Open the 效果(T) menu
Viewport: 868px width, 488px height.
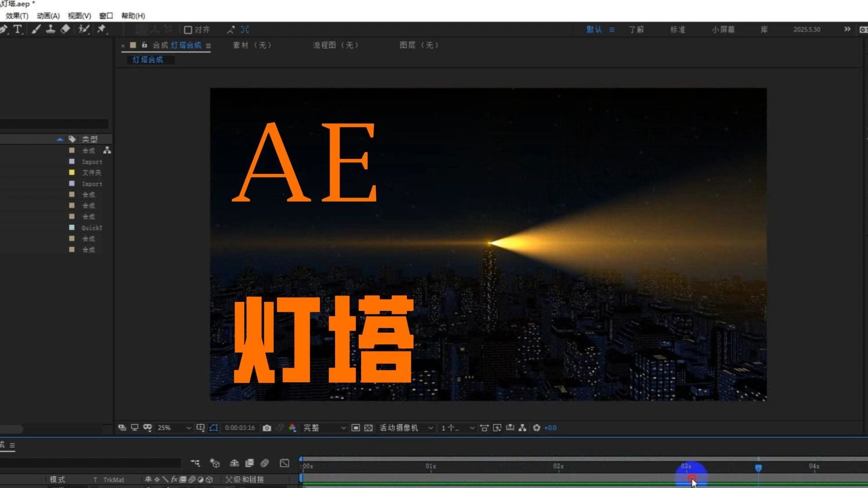tap(17, 16)
